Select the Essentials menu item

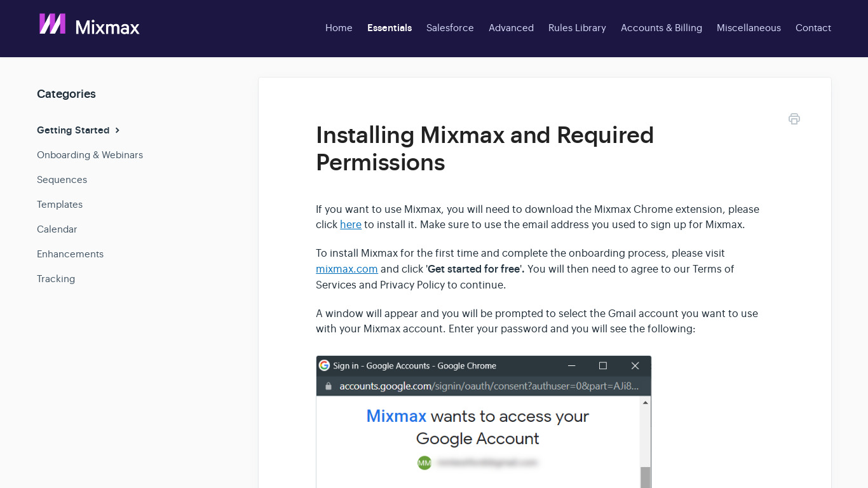point(390,28)
